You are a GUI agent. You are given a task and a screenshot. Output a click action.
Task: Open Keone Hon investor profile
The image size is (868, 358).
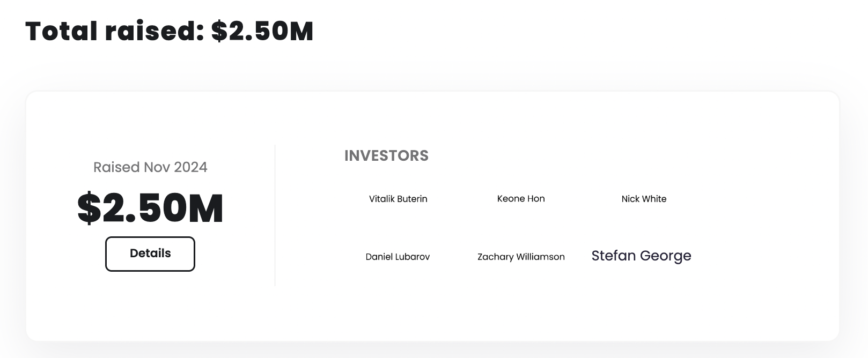[x=521, y=199]
